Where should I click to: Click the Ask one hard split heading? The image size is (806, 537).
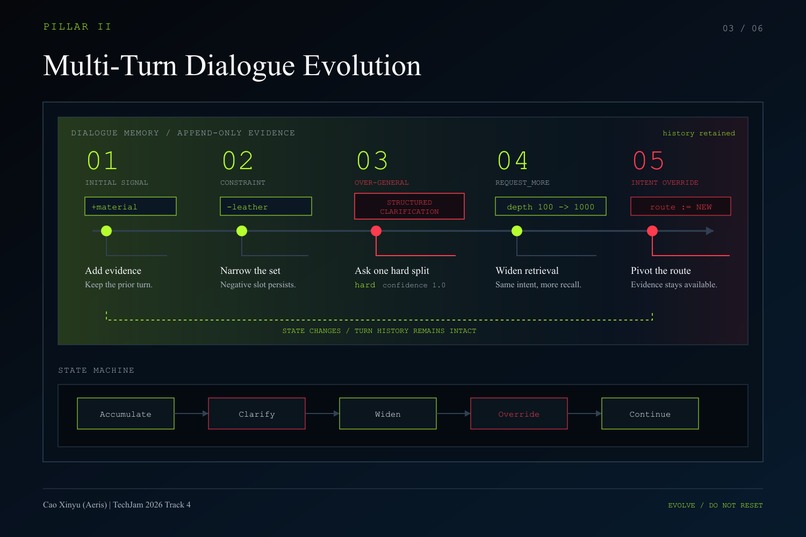(x=392, y=271)
